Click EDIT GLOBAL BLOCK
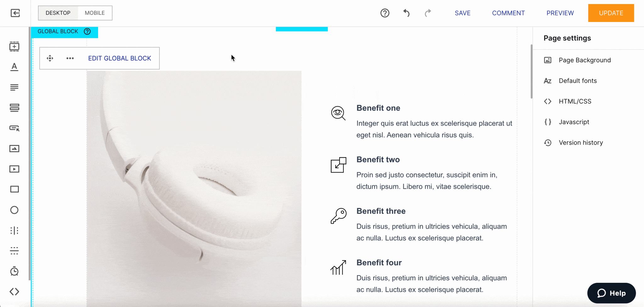The height and width of the screenshot is (307, 644). tap(119, 58)
